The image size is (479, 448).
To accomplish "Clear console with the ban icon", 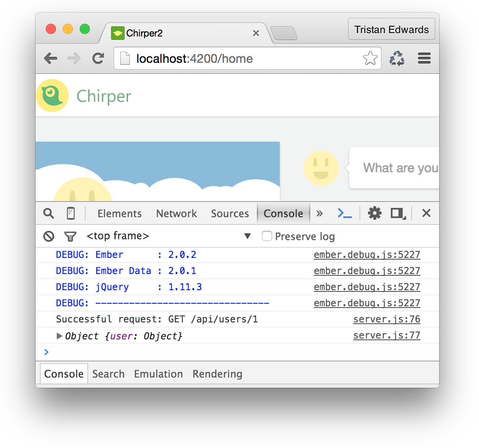I will tap(49, 236).
